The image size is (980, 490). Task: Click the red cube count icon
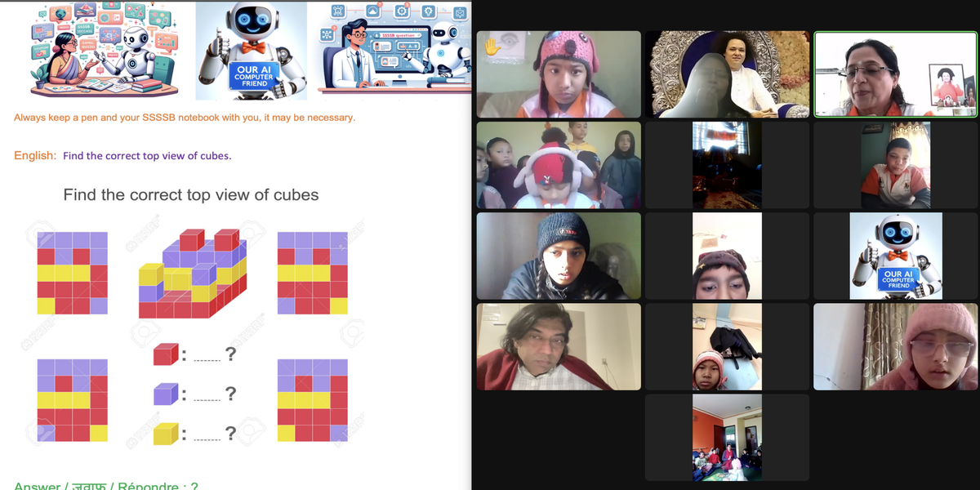point(165,354)
